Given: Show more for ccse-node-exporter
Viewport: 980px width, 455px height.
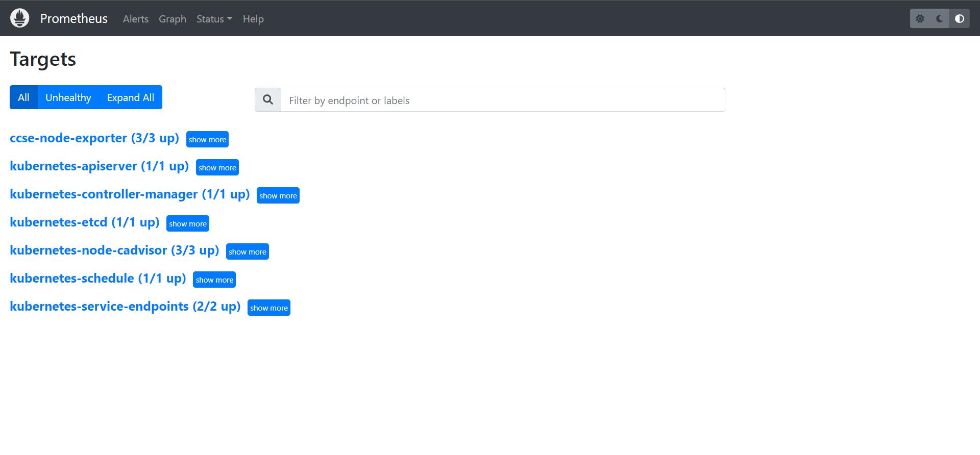Looking at the screenshot, I should 207,139.
